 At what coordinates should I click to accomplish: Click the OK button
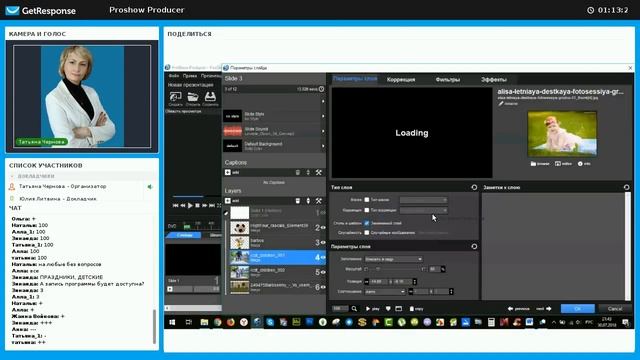click(578, 309)
